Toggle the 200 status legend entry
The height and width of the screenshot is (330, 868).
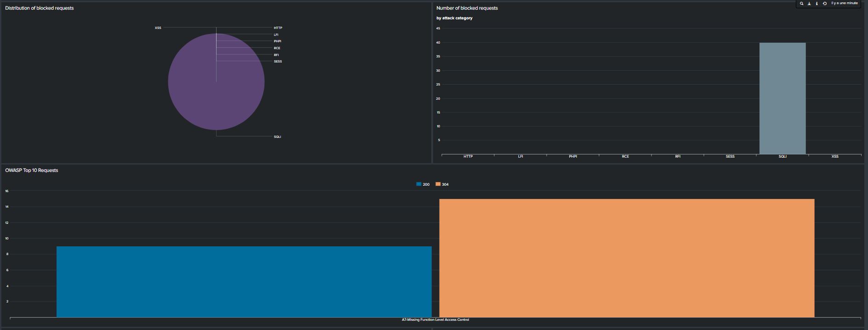tap(423, 184)
